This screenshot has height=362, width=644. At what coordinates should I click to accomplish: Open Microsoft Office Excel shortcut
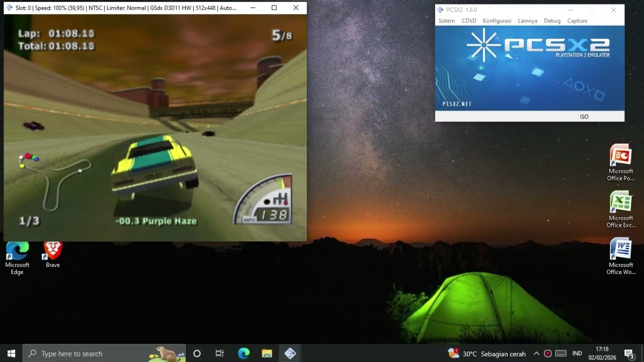point(621,210)
